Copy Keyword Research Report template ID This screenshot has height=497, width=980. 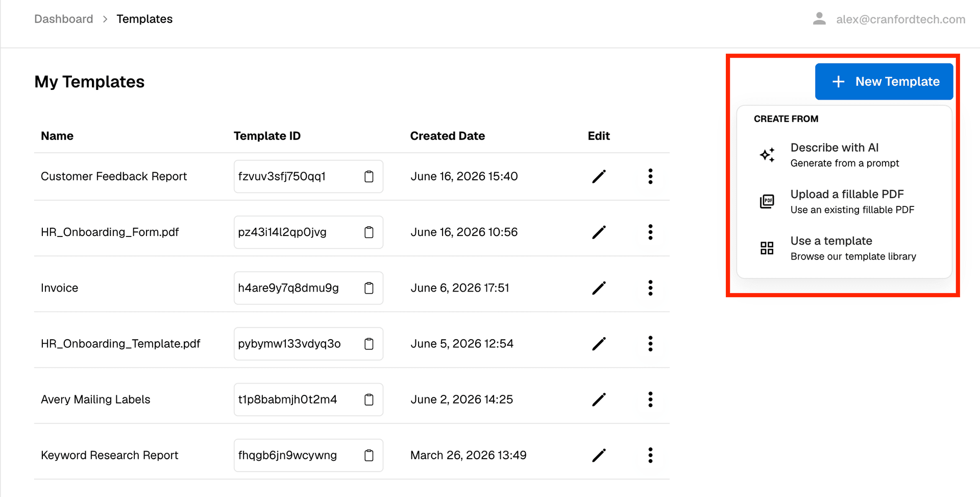pos(369,455)
